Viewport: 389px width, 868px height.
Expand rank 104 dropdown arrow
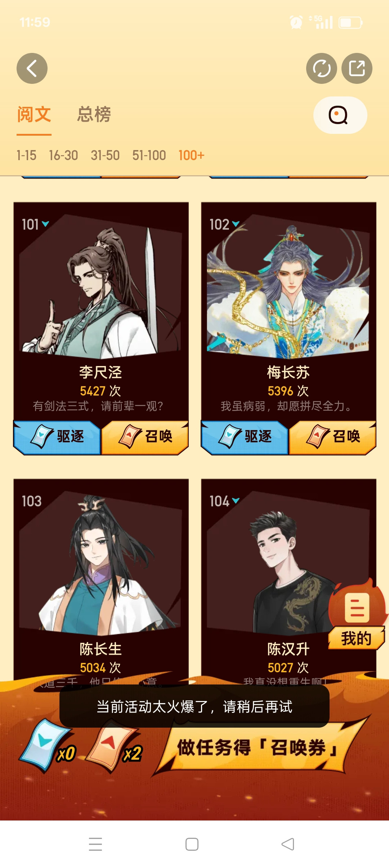click(x=236, y=501)
